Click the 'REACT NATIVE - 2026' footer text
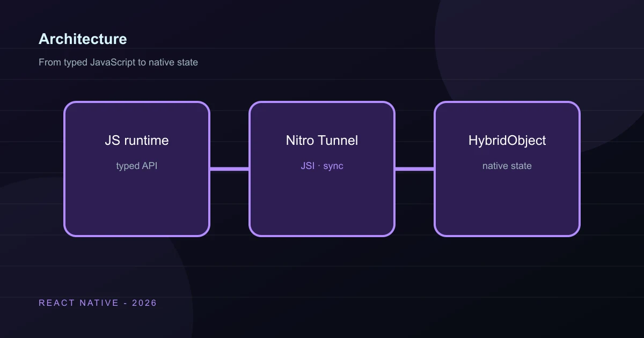 click(98, 303)
